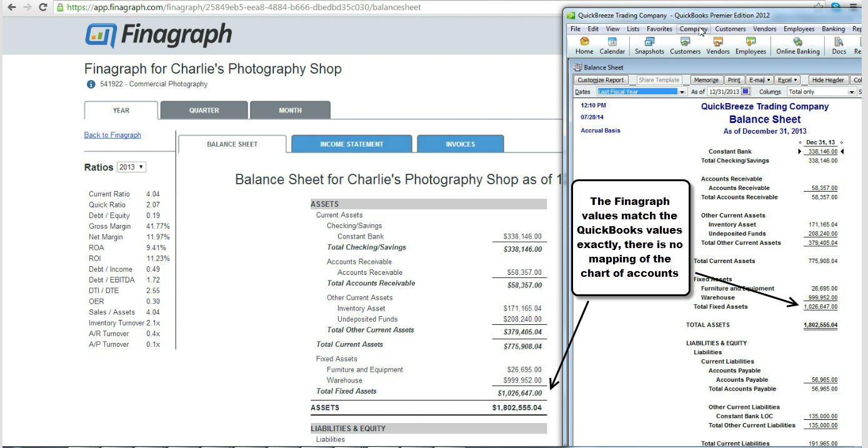This screenshot has width=868, height=448.
Task: Open the Ratios year 2013 dropdown
Action: [x=131, y=167]
